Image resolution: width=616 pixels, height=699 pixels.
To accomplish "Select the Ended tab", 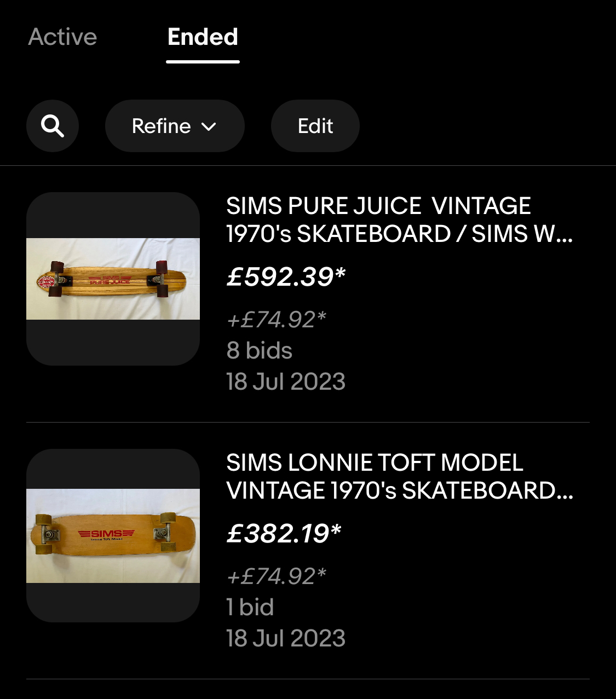I will (x=203, y=37).
